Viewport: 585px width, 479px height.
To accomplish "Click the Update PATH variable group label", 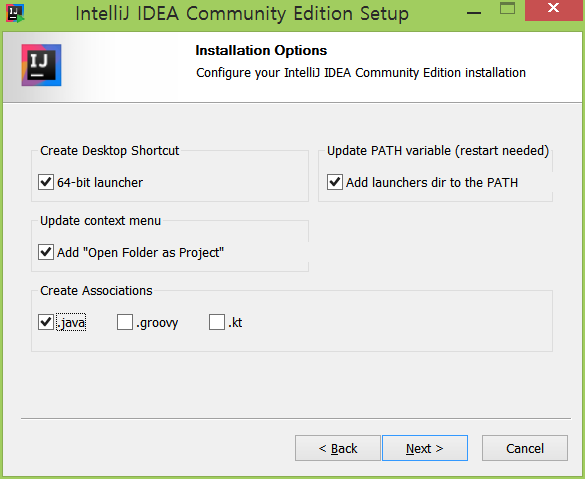I will coord(438,150).
